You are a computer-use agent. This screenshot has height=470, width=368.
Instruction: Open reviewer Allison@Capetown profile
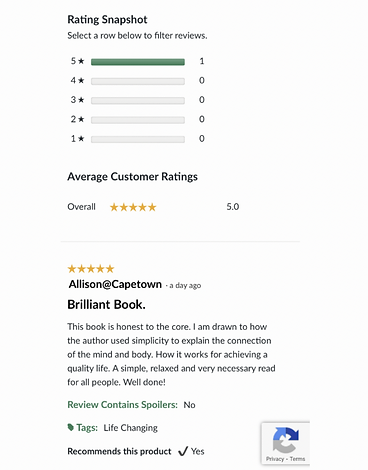click(x=115, y=284)
